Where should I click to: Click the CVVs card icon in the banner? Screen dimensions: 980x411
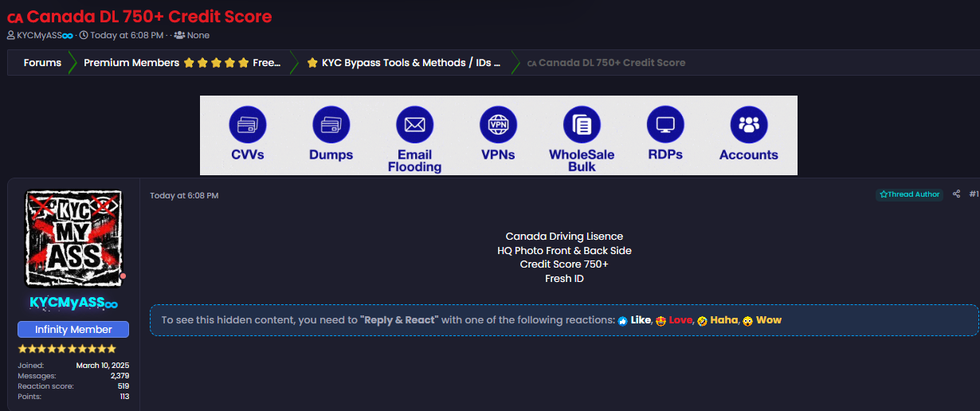(x=248, y=125)
